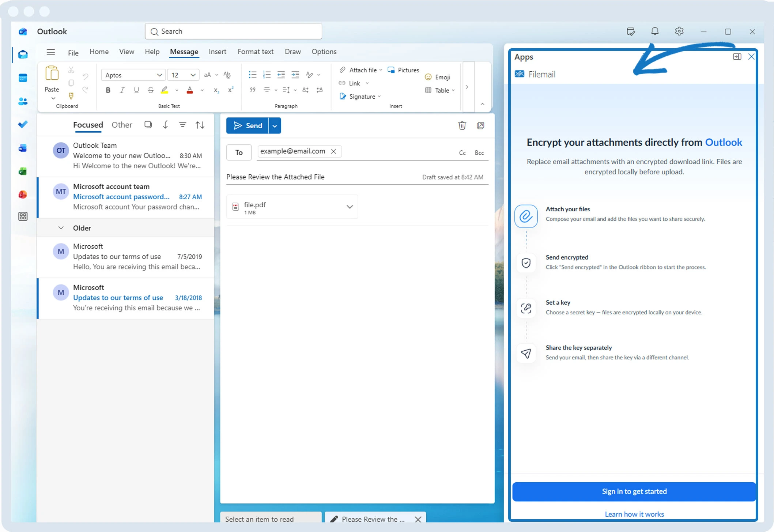Open the People contacts icon
This screenshot has height=532, width=774.
click(x=23, y=101)
